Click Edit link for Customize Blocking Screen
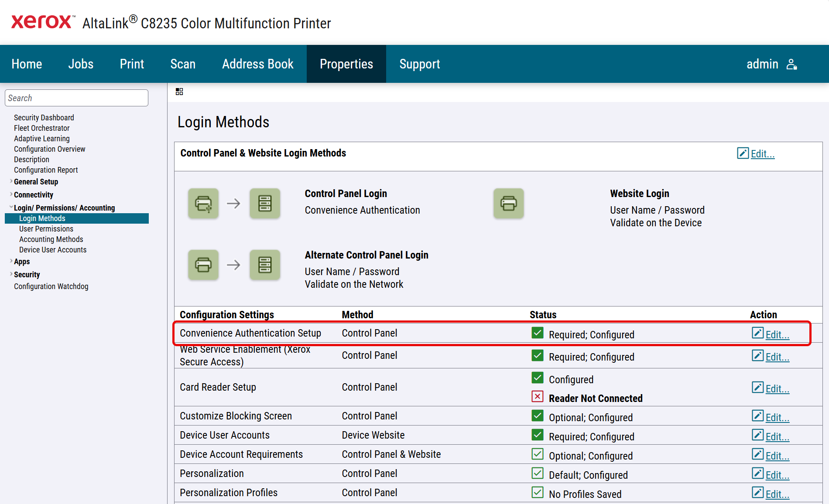 777,417
